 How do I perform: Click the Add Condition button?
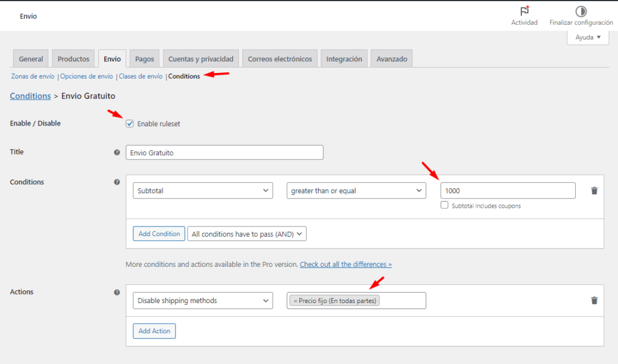tap(159, 234)
